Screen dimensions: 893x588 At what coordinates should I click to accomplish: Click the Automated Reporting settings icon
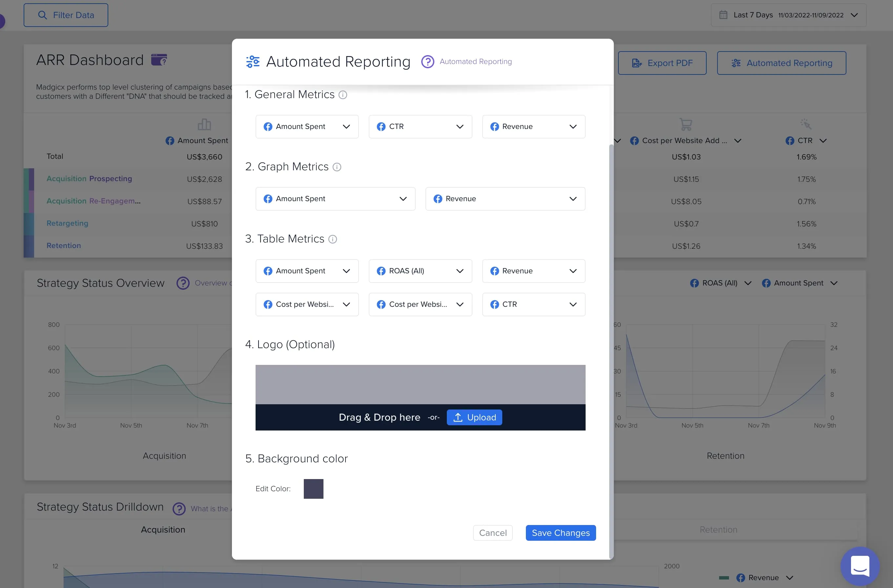(253, 61)
